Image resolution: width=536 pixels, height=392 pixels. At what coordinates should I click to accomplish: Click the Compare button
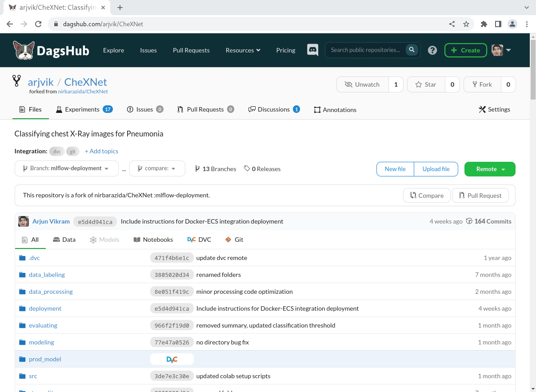[427, 196]
